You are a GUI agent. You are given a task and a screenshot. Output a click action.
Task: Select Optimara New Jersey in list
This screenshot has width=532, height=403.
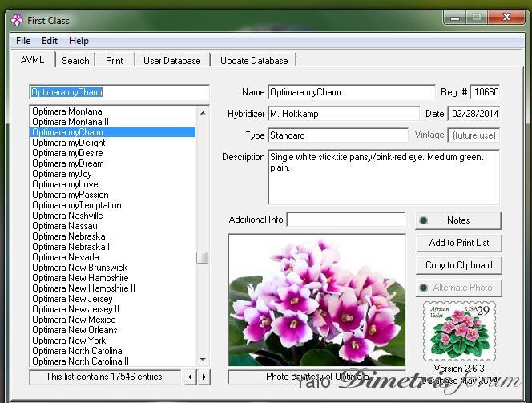tap(113, 299)
